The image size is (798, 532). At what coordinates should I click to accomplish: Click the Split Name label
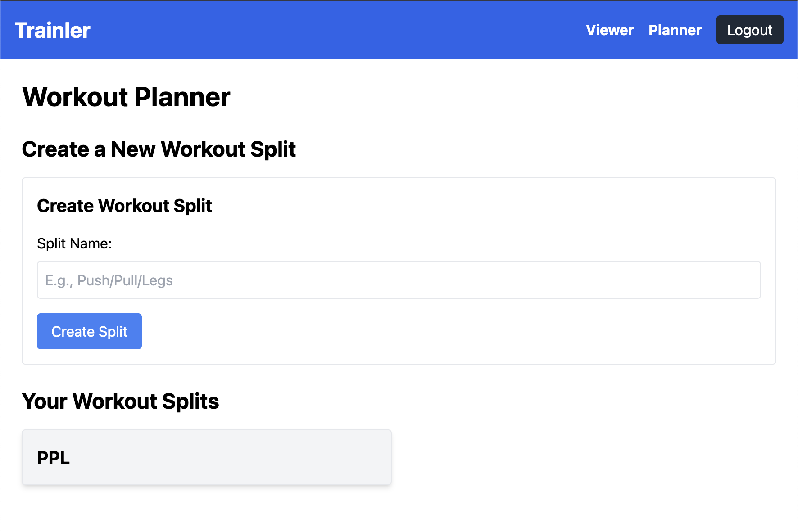pyautogui.click(x=74, y=243)
